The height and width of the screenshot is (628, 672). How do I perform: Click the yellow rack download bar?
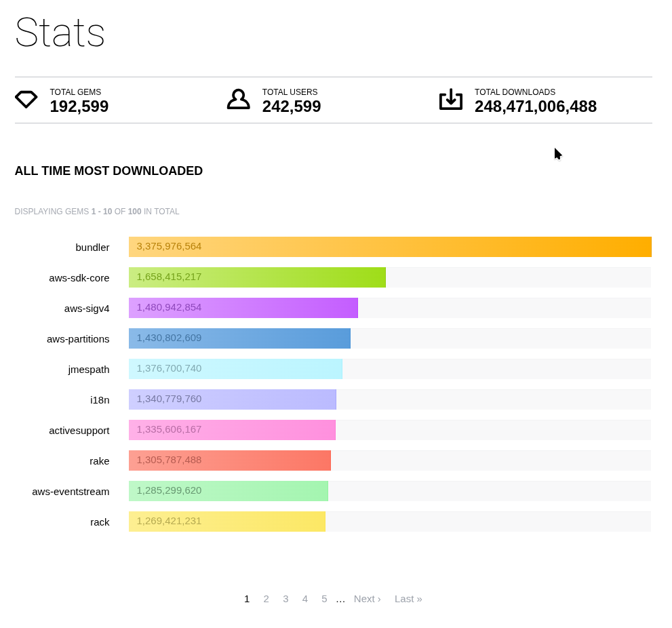[227, 522]
